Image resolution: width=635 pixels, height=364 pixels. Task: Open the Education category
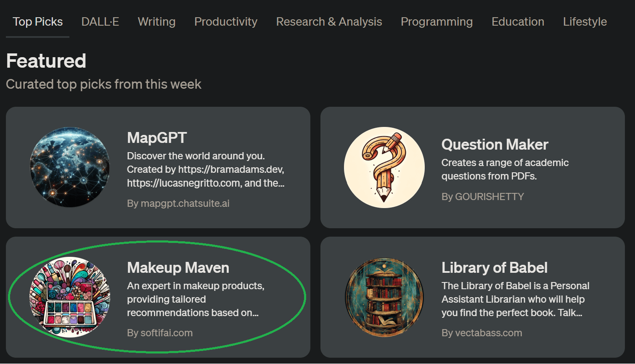(518, 21)
